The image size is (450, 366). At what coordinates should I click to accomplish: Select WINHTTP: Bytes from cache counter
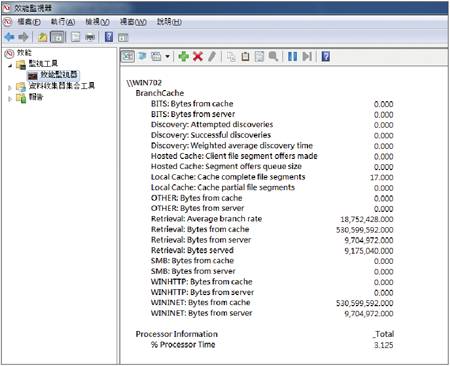point(201,282)
